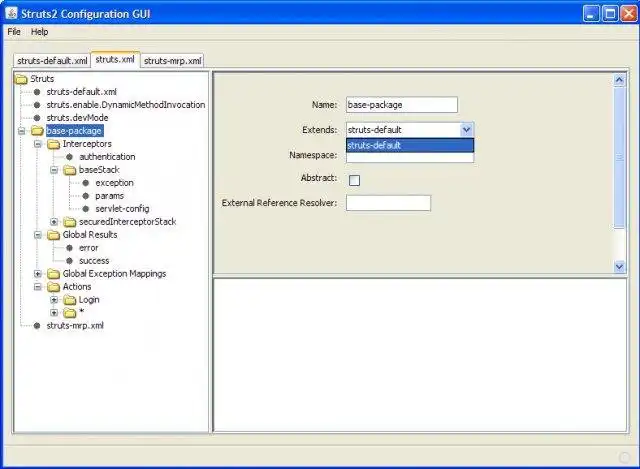Collapse the Global Results node

[38, 235]
